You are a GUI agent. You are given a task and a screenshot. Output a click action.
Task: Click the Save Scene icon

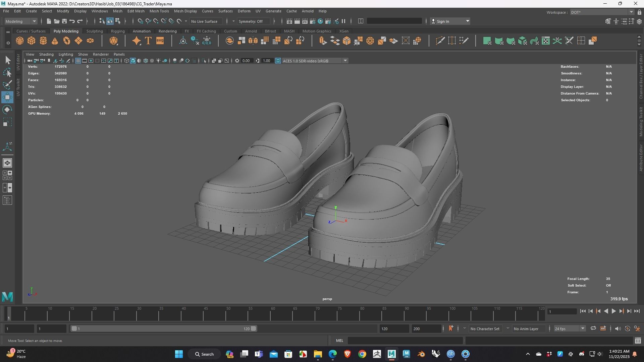pos(64,21)
